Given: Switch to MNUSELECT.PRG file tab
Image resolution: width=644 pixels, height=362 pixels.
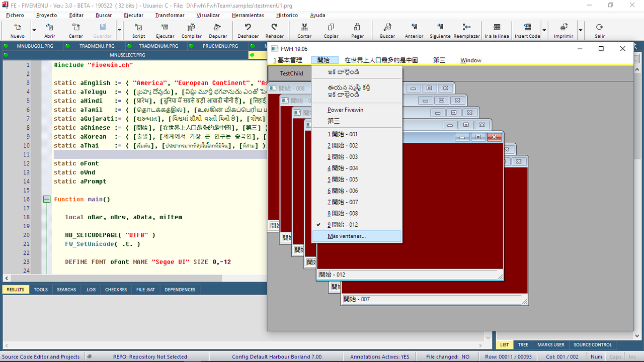Looking at the screenshot, I should 127,55.
